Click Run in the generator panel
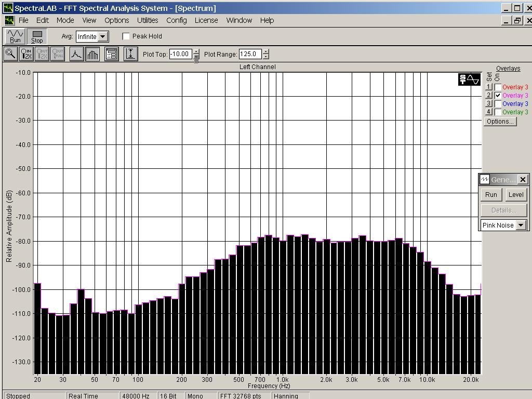This screenshot has width=532, height=399. 491,195
